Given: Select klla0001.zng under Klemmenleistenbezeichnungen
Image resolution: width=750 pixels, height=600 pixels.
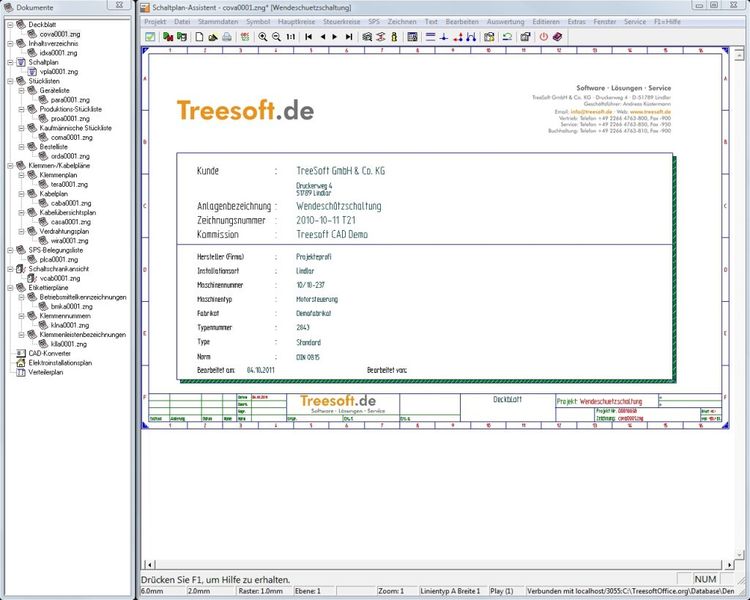Looking at the screenshot, I should 69,344.
